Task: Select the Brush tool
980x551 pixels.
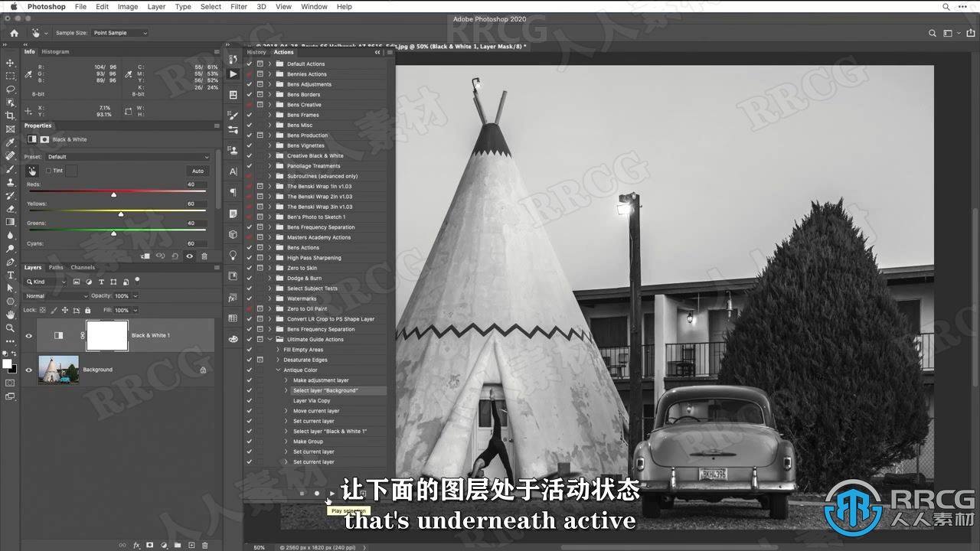Action: coord(10,169)
